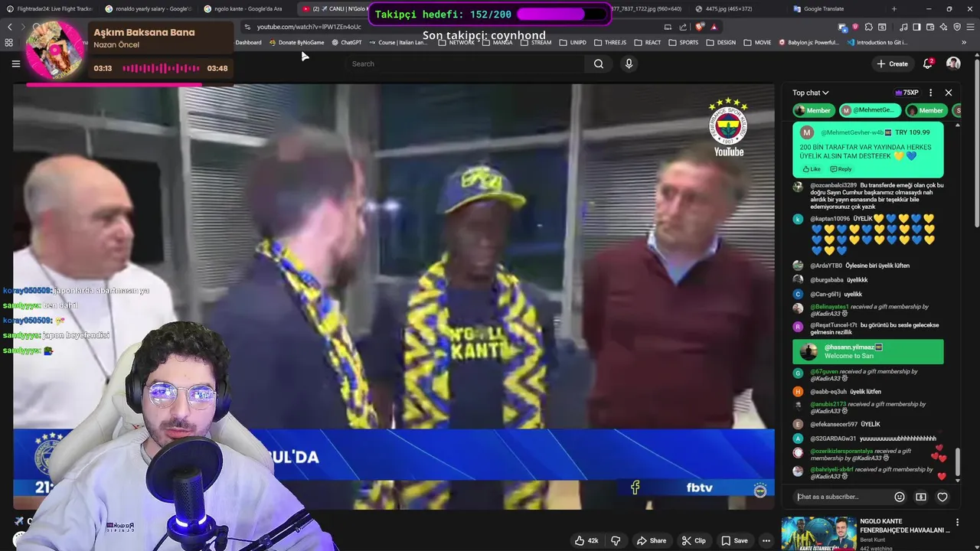The width and height of the screenshot is (980, 551).
Task: Open the YouTube hamburger guide menu
Action: [x=15, y=64]
